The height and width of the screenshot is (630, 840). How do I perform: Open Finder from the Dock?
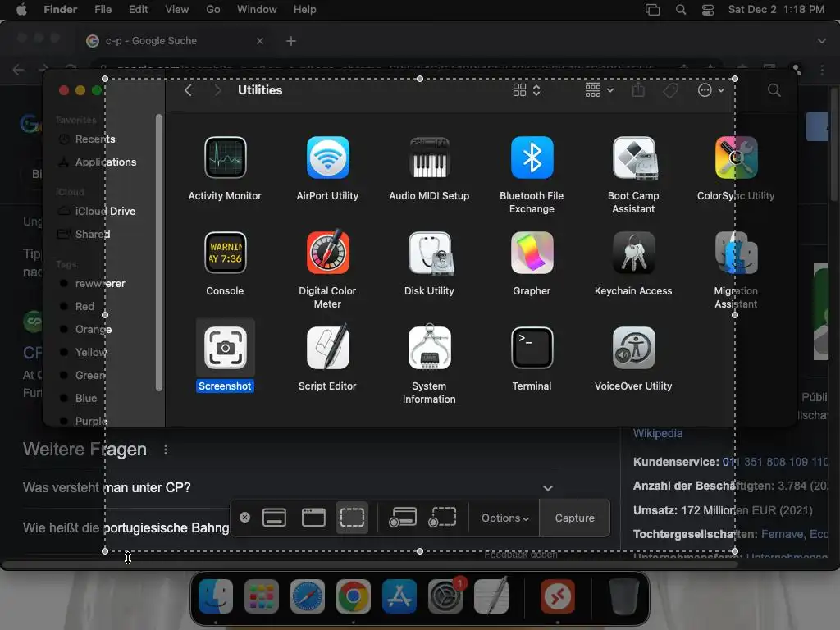[216, 596]
